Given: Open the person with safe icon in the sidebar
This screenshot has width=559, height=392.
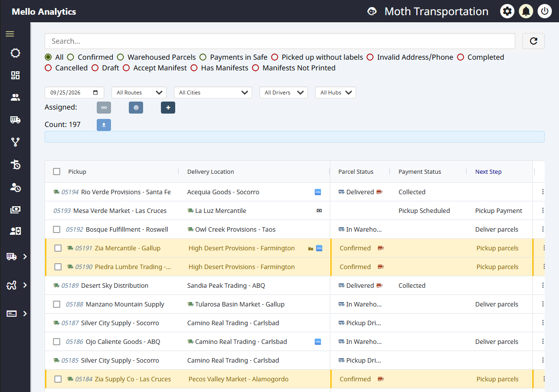Looking at the screenshot, I should [16, 231].
